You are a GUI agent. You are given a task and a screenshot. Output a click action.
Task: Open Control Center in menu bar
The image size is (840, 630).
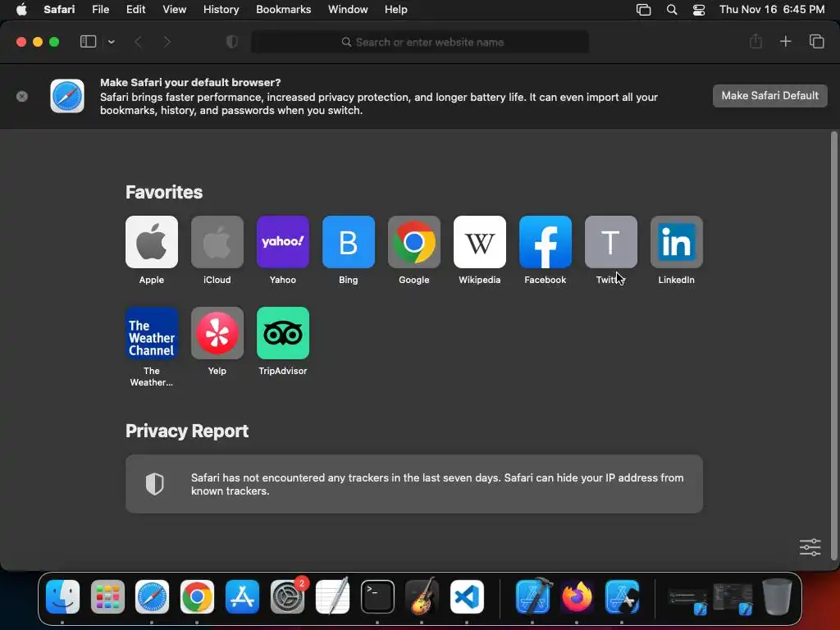pos(699,10)
